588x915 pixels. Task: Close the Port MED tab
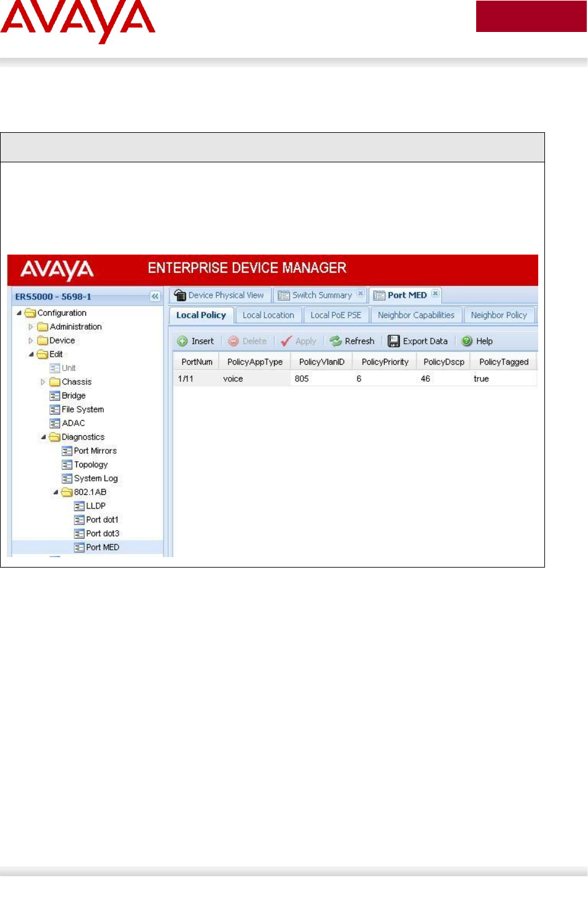tap(435, 294)
